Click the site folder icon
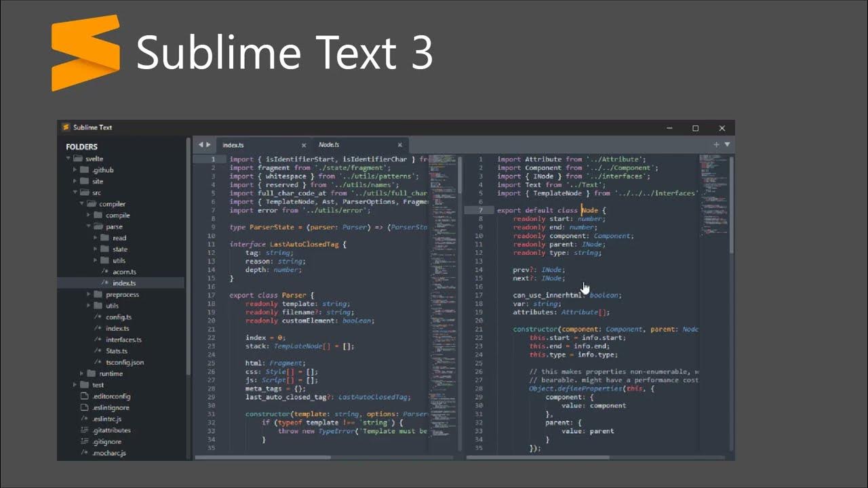 pos(85,182)
